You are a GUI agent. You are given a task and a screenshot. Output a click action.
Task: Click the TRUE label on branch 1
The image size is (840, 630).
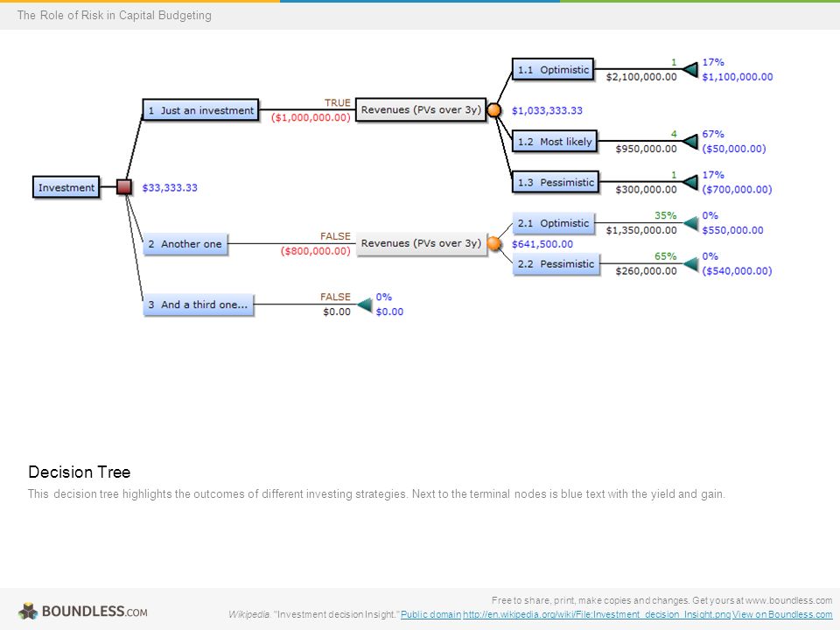[338, 102]
